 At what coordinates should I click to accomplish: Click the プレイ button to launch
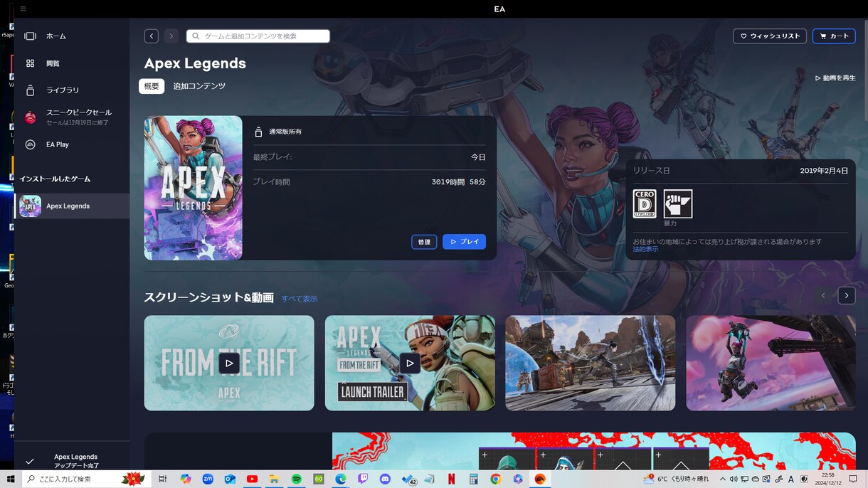point(464,242)
